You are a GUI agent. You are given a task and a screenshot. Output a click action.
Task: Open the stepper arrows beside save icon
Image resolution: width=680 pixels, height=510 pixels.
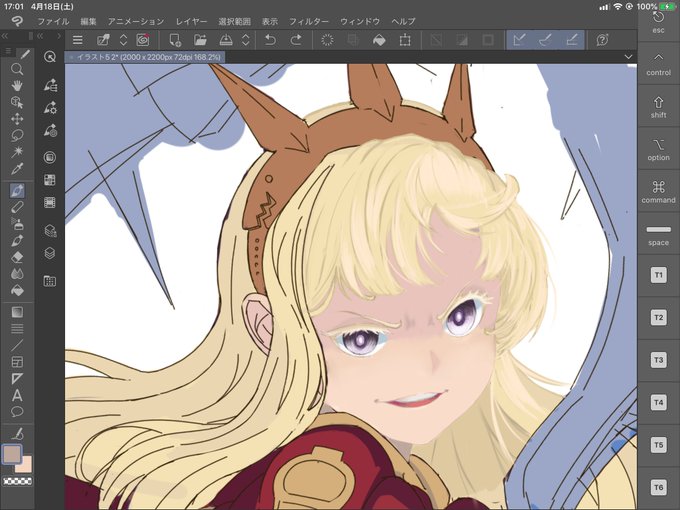[245, 40]
